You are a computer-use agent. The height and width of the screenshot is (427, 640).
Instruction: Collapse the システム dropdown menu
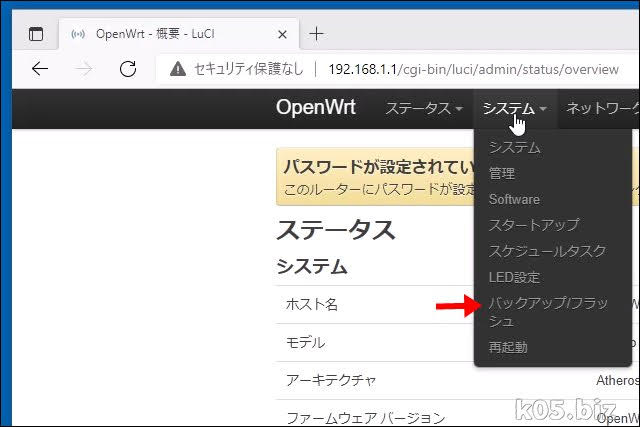[514, 109]
